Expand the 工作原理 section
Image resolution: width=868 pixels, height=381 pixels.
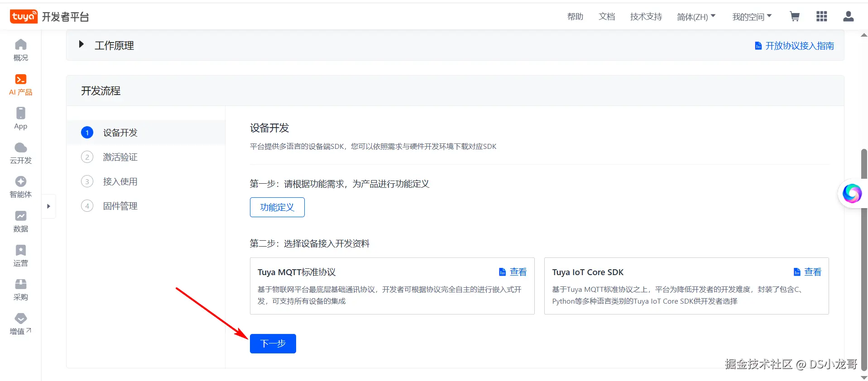point(82,44)
